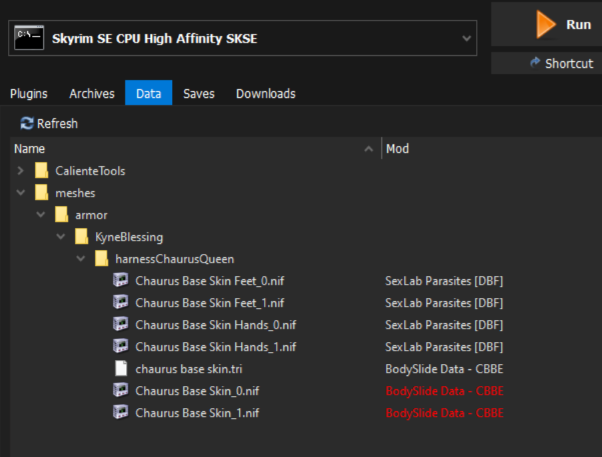The image size is (602, 457).
Task: Toggle Name column sort arrow
Action: (369, 149)
